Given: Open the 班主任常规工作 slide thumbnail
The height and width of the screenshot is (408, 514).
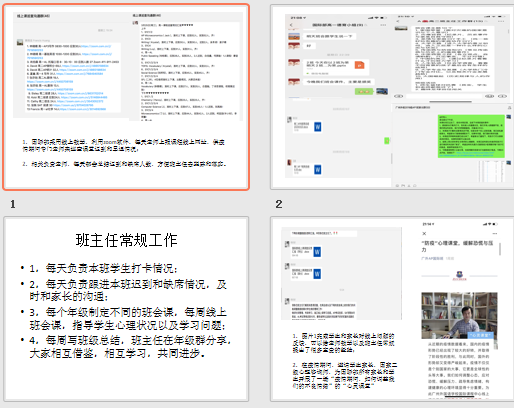Looking at the screenshot, I should pos(126,309).
